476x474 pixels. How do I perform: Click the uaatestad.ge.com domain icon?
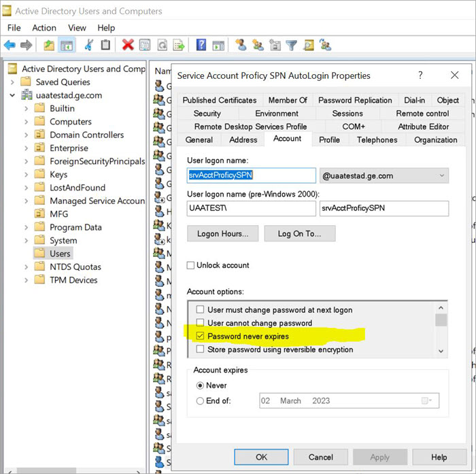coord(27,95)
